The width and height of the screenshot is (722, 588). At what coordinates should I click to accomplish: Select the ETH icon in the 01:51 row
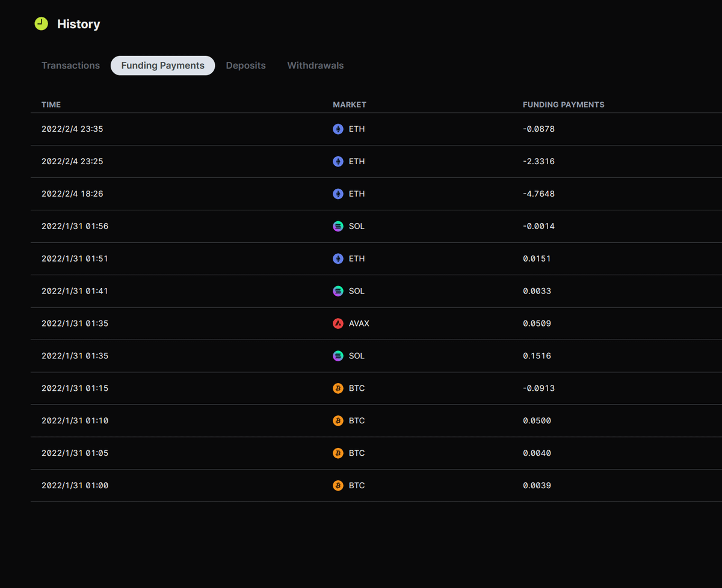pos(338,259)
